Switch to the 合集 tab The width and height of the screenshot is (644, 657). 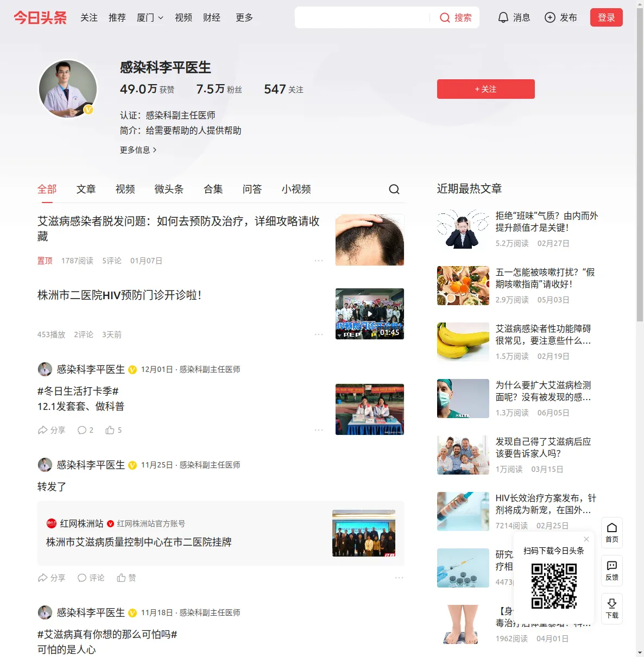pos(213,189)
